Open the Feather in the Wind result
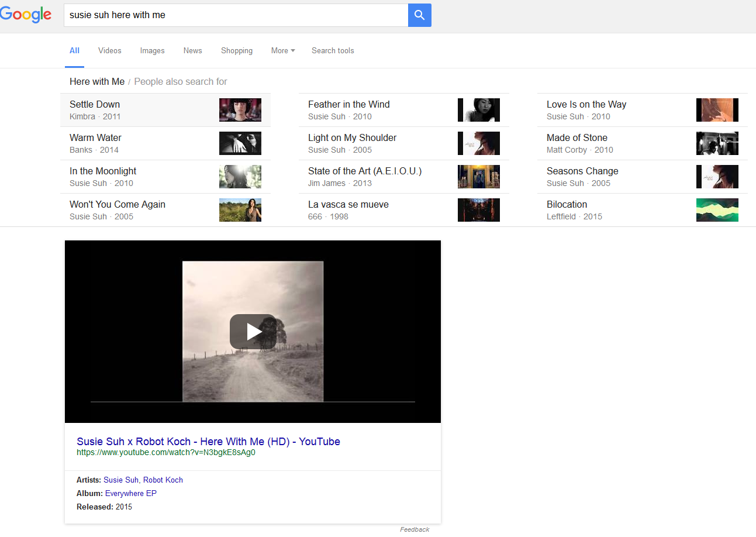The width and height of the screenshot is (756, 537). click(x=349, y=105)
